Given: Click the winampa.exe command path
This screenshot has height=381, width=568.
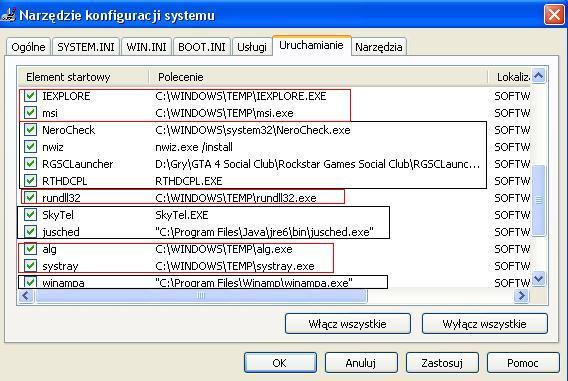Looking at the screenshot, I should [254, 282].
